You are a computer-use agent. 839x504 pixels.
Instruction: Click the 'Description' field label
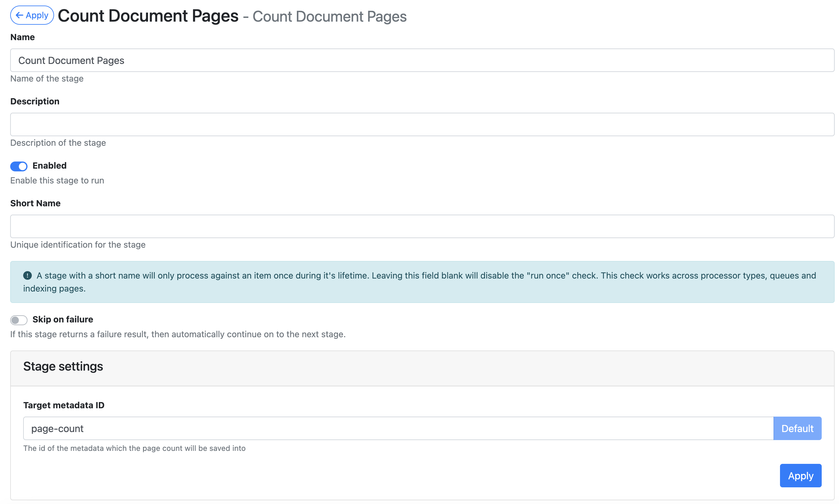point(35,102)
